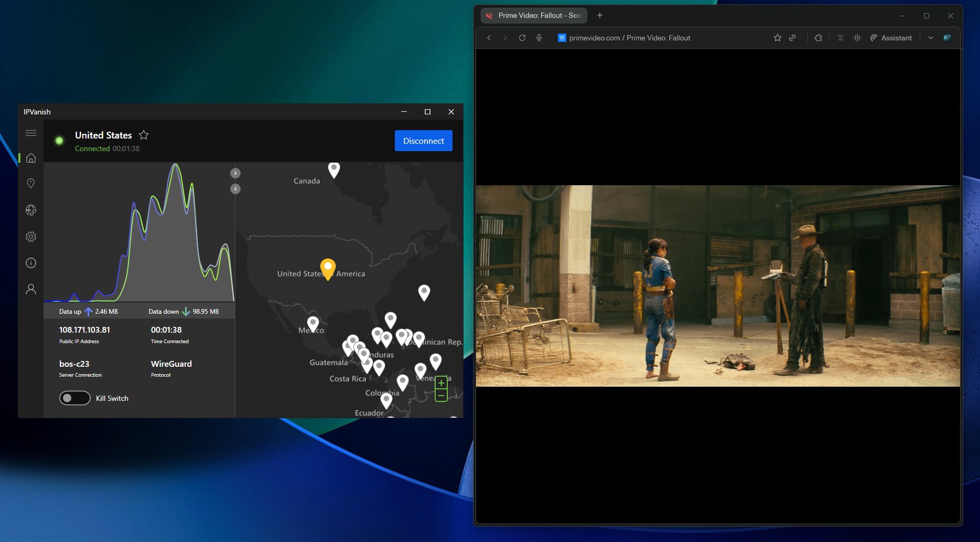
Task: Go back in the browser
Action: tap(489, 38)
